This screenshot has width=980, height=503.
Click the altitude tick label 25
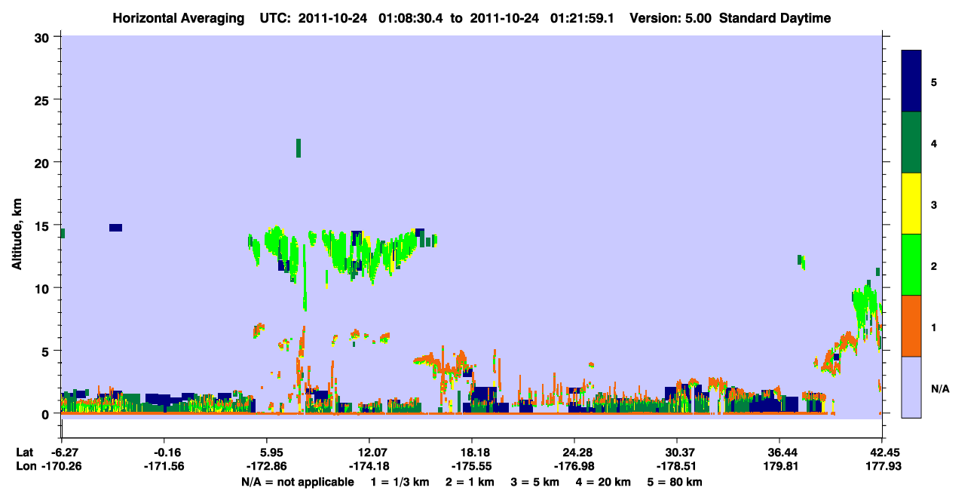click(44, 100)
